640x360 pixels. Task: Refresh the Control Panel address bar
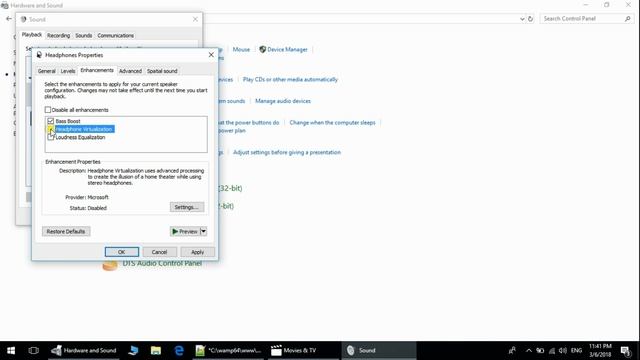point(530,19)
